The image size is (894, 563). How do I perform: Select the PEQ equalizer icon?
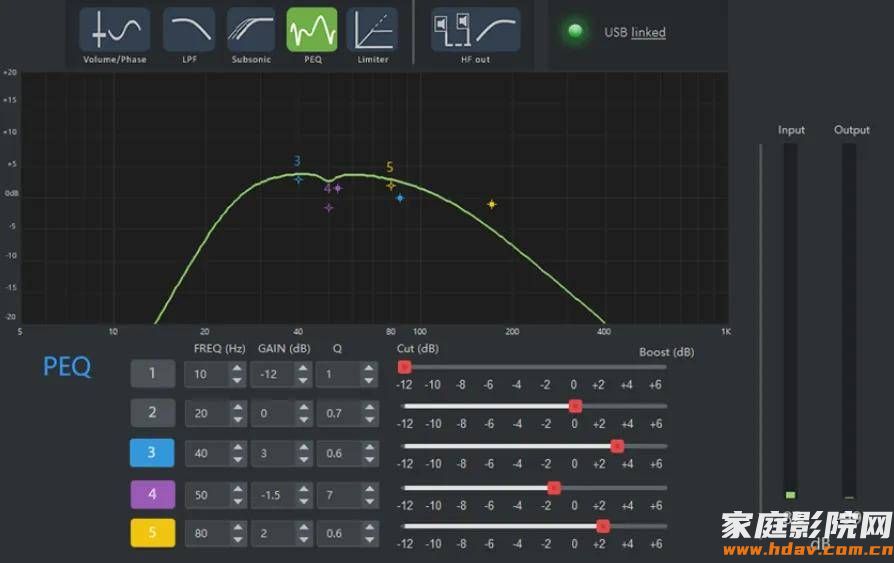click(312, 30)
